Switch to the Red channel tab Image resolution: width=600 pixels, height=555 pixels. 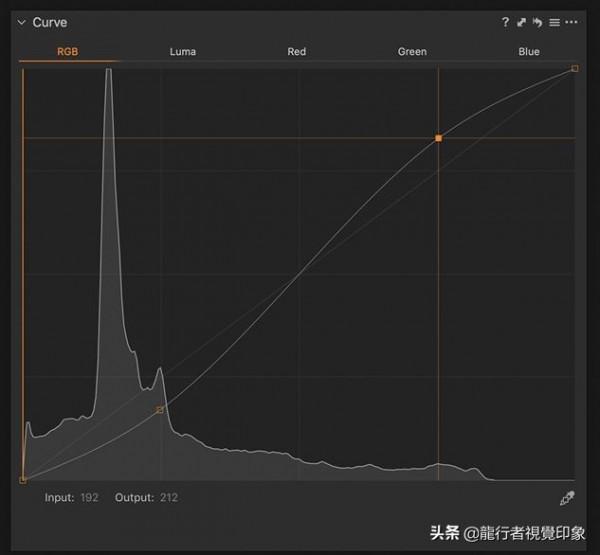(x=297, y=52)
